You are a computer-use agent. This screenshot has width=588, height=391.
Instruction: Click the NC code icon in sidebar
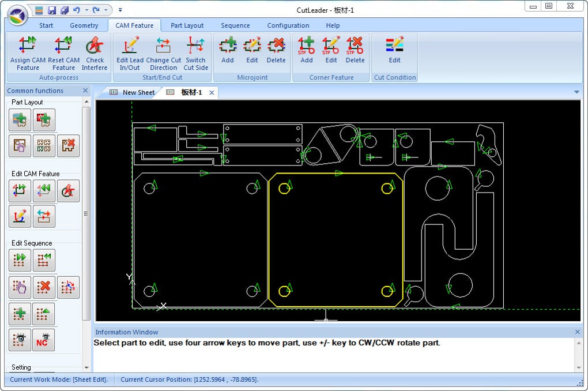click(x=43, y=340)
